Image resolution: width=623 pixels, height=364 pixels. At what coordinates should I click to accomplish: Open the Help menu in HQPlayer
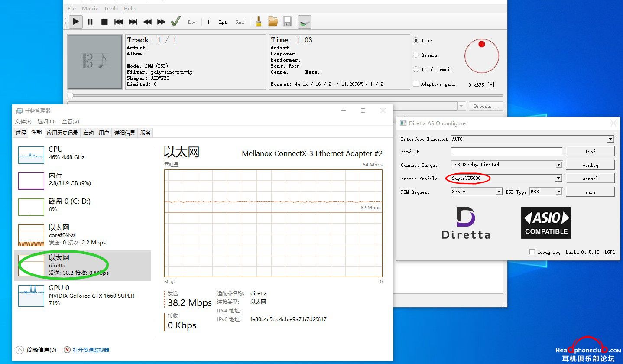click(130, 9)
